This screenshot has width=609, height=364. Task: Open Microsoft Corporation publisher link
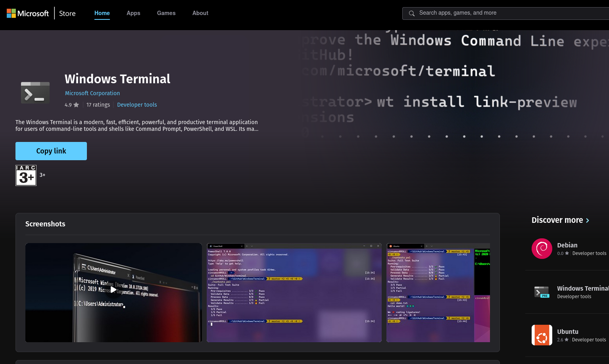tap(92, 93)
